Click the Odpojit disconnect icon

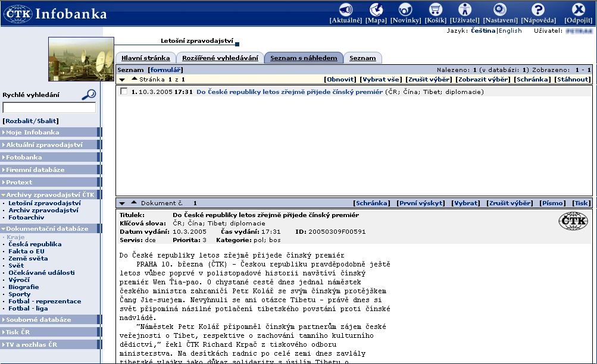click(x=578, y=10)
